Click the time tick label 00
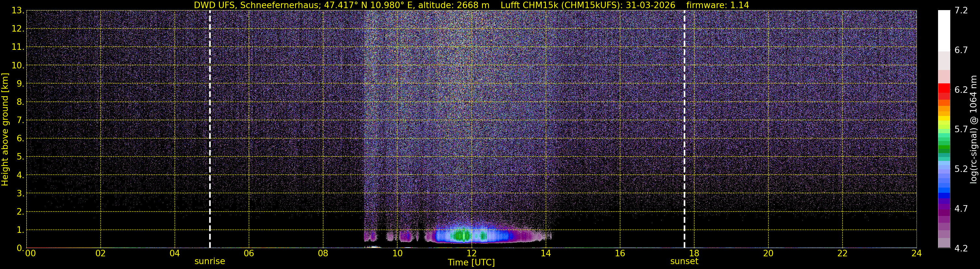Image resolution: width=980 pixels, height=269 pixels. 31,253
